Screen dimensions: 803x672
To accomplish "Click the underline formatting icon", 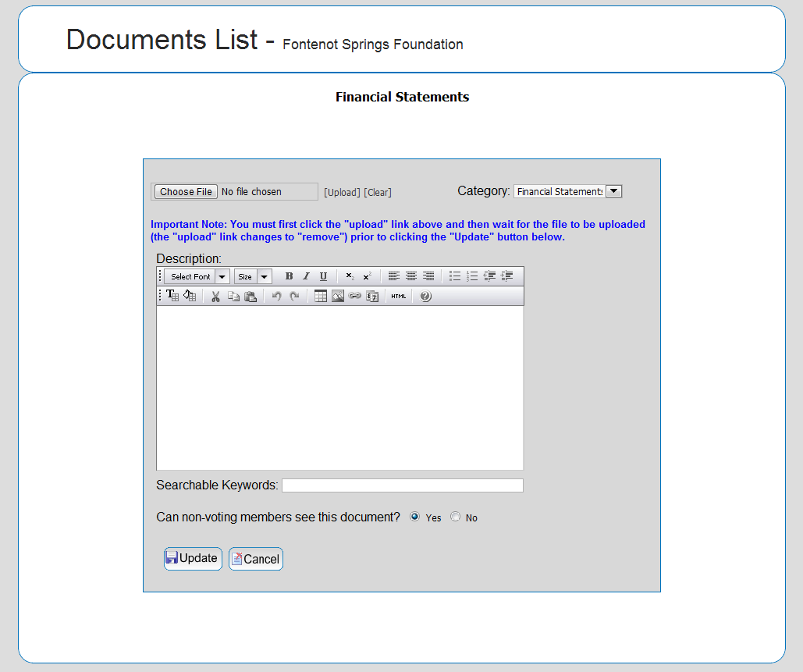I will coord(323,276).
